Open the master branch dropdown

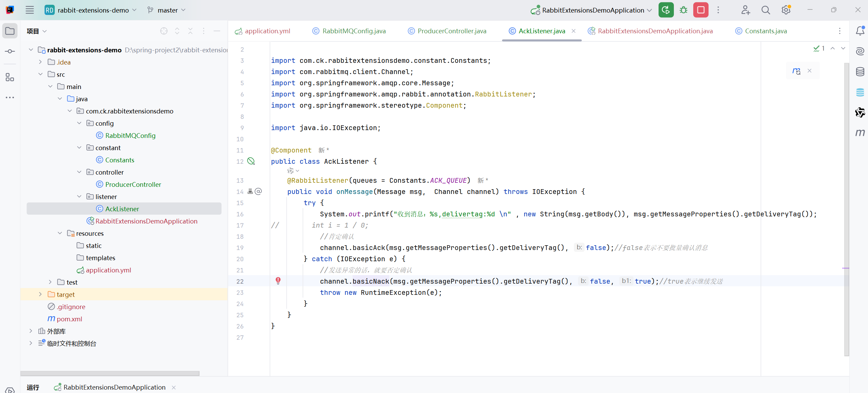tap(167, 10)
